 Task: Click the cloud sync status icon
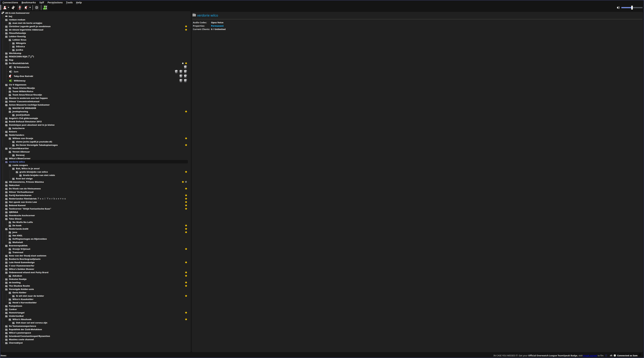pyautogui.click(x=611, y=355)
